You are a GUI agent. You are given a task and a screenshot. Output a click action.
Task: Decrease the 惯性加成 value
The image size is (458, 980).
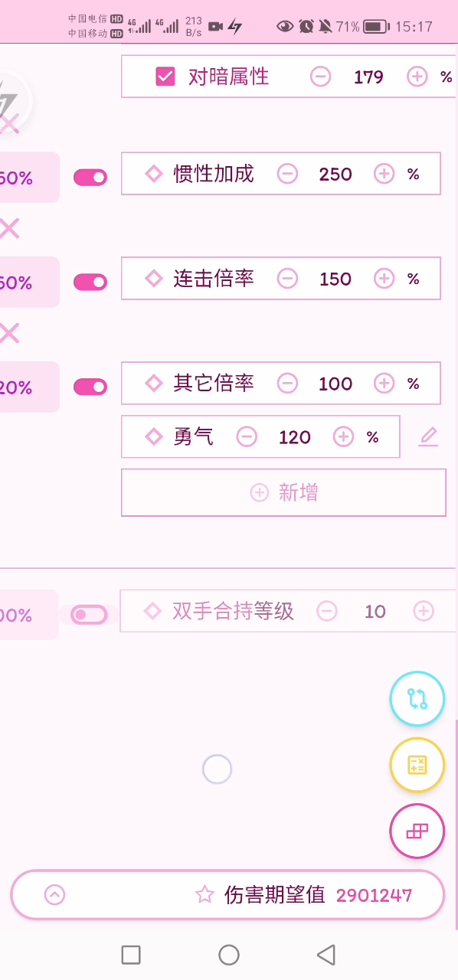(x=287, y=174)
